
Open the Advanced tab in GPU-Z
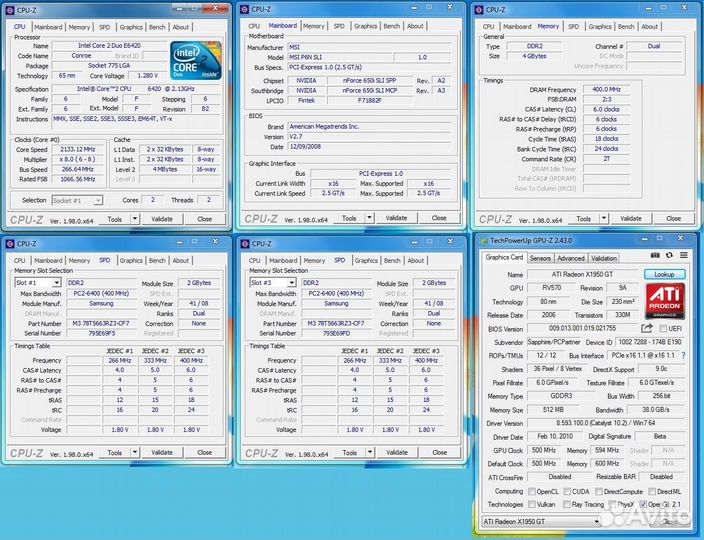pyautogui.click(x=571, y=258)
